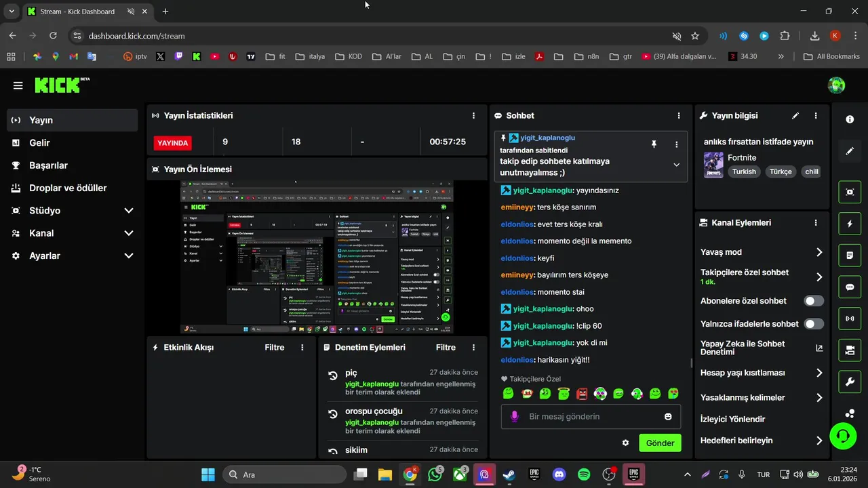The height and width of the screenshot is (488, 868).
Task: Open Hesap yaşı kısıtlaması arrow
Action: click(819, 373)
